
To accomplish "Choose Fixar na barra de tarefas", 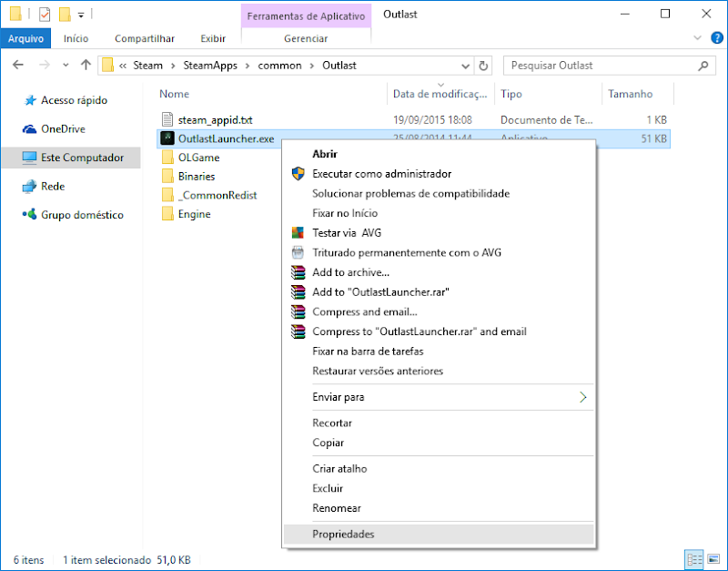I will pyautogui.click(x=439, y=352).
